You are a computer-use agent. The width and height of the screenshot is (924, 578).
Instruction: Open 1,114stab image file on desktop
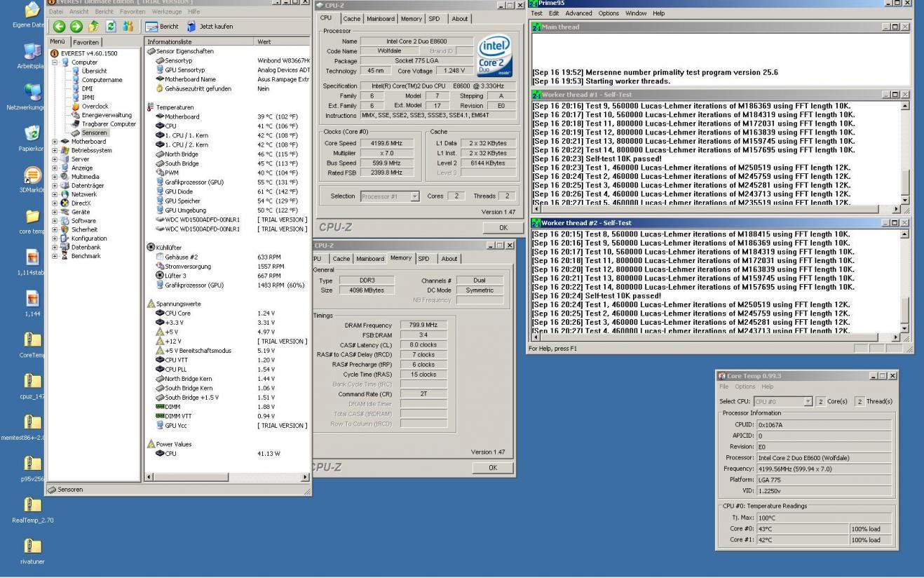(x=32, y=262)
